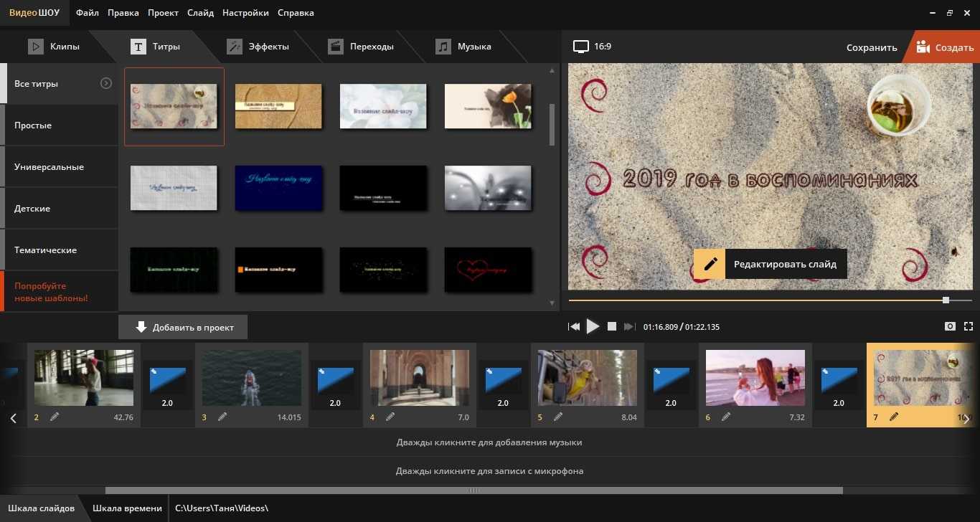The image size is (980, 522).
Task: Select the orange flower title template thumbnail
Action: (x=488, y=106)
